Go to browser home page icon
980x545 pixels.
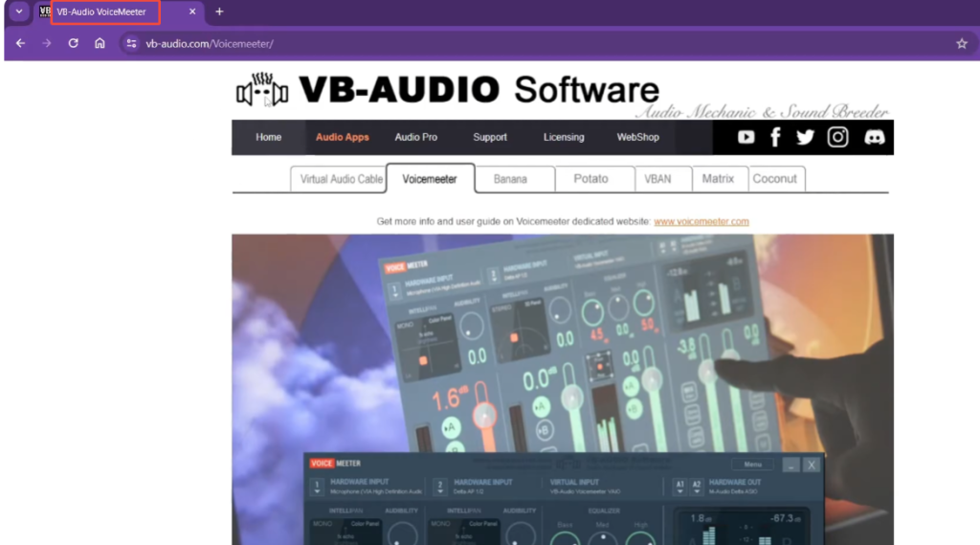pos(100,43)
